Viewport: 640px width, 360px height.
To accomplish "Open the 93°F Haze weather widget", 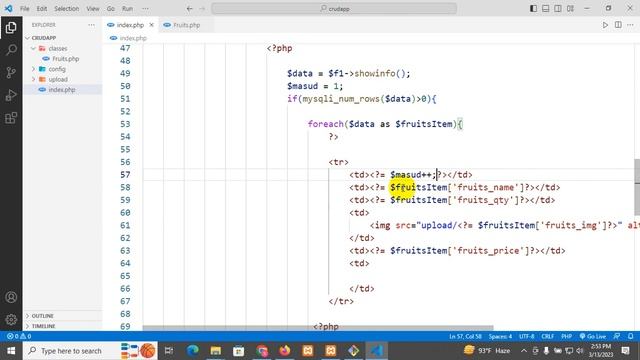I will tap(487, 351).
